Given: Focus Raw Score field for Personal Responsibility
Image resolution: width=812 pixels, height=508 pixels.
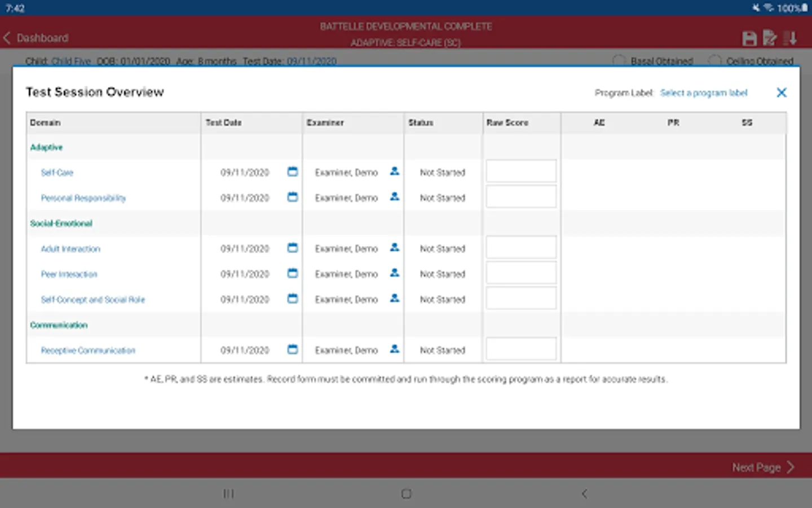Looking at the screenshot, I should point(521,196).
